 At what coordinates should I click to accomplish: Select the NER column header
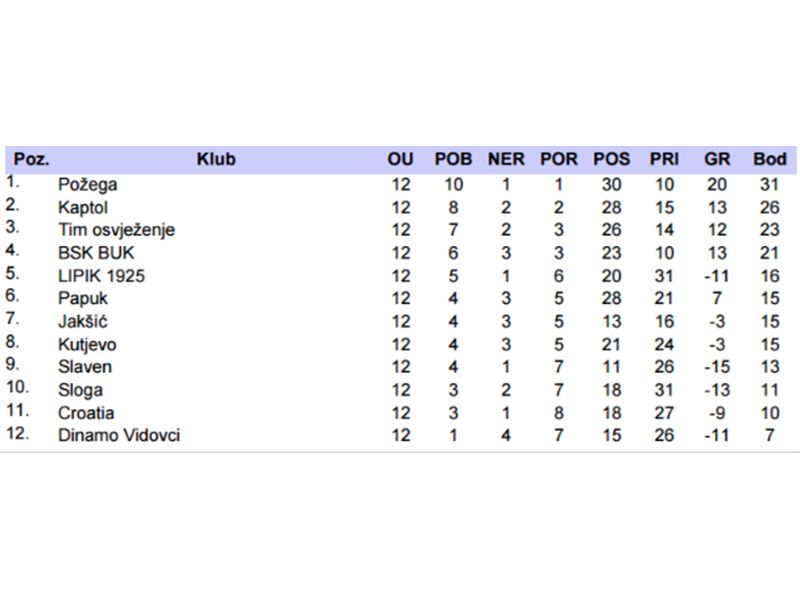tap(506, 159)
